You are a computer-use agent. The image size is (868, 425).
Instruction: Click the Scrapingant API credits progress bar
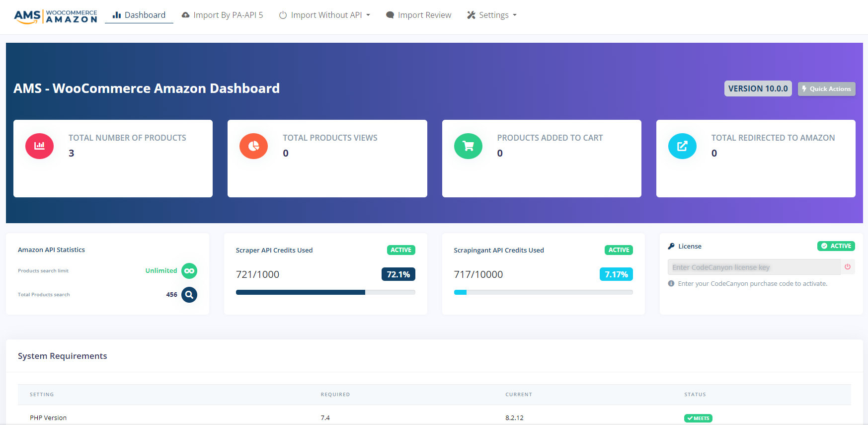(544, 292)
